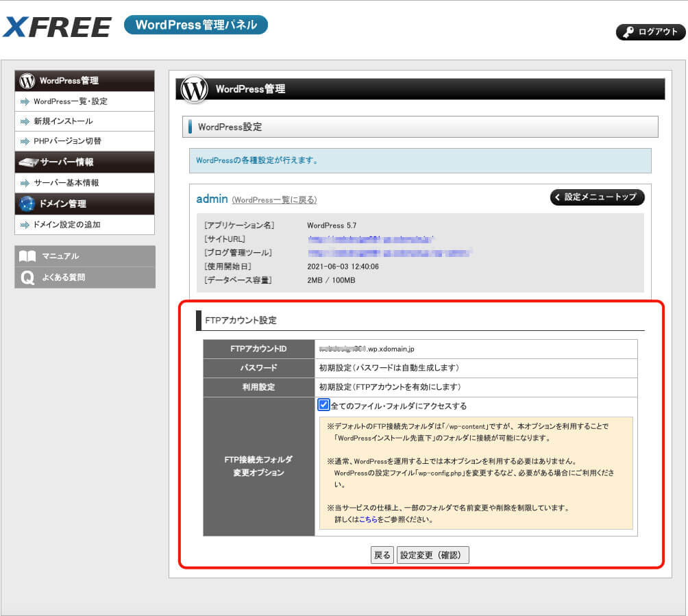Click the FTPアカウントID value ending in wp.xdomain.jp
This screenshot has height=616, width=688.
coord(367,349)
